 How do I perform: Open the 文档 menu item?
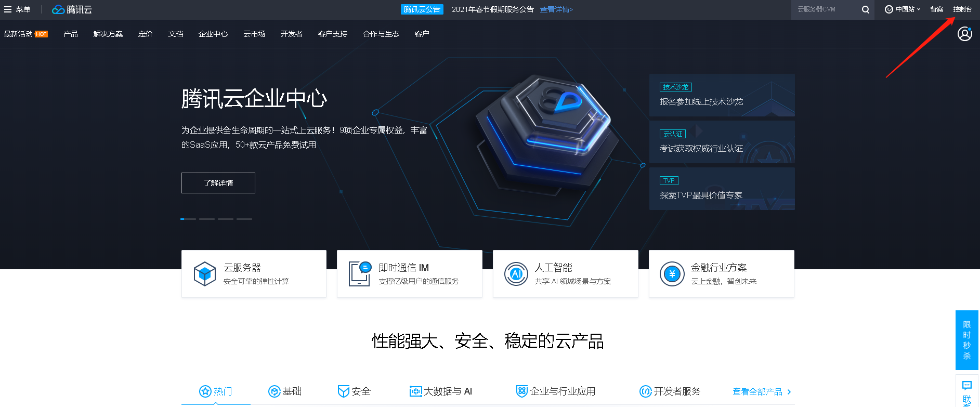point(176,34)
